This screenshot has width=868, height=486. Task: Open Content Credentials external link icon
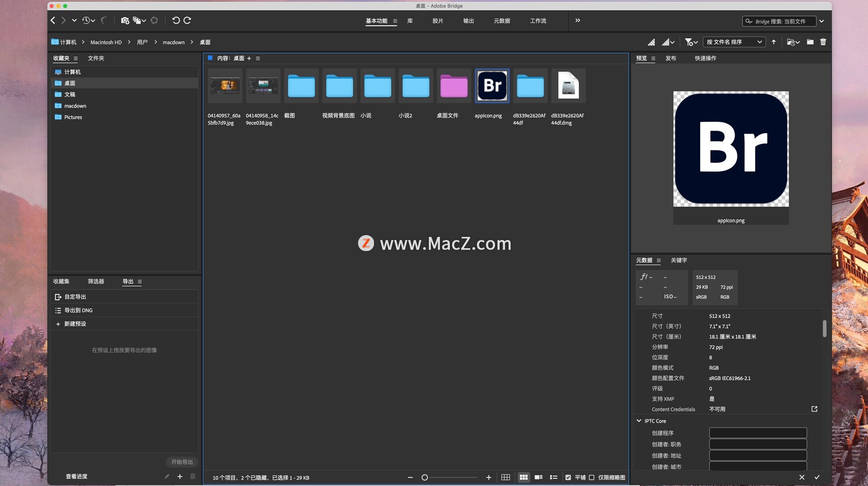(x=814, y=409)
